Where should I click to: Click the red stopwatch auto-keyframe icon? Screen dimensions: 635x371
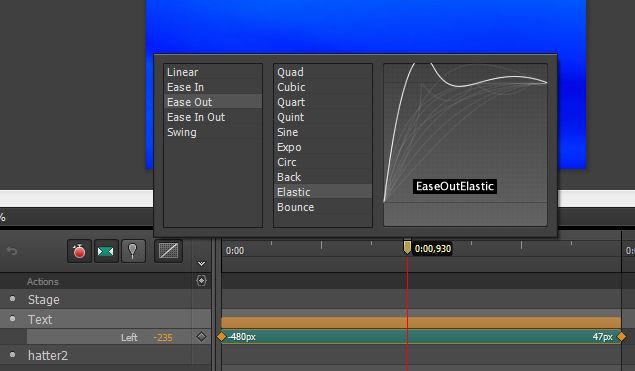point(79,251)
